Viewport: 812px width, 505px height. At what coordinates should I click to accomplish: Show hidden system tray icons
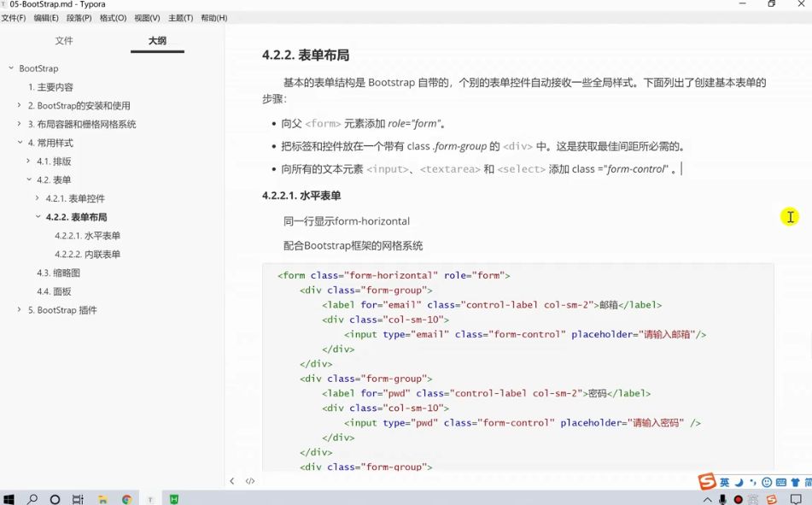(707, 500)
